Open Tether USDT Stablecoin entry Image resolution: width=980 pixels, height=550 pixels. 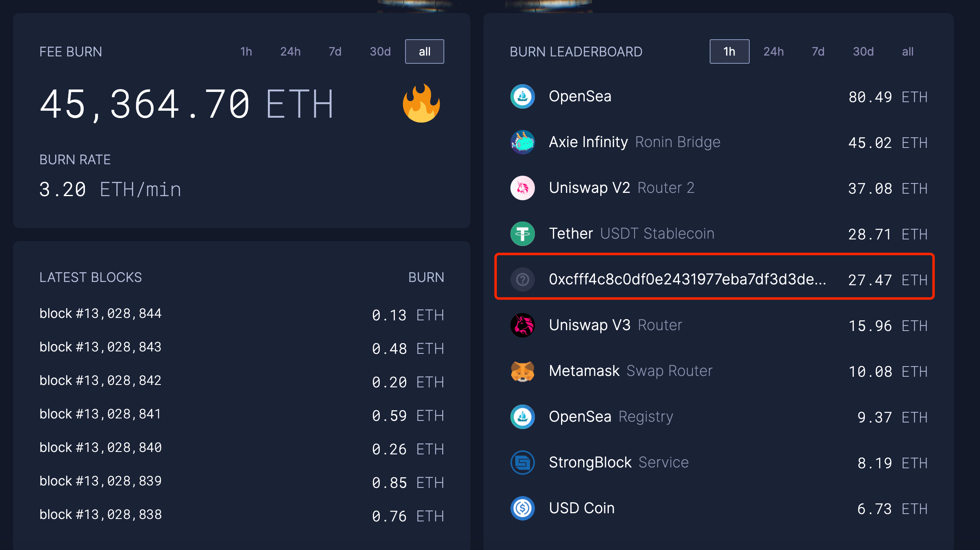[632, 234]
